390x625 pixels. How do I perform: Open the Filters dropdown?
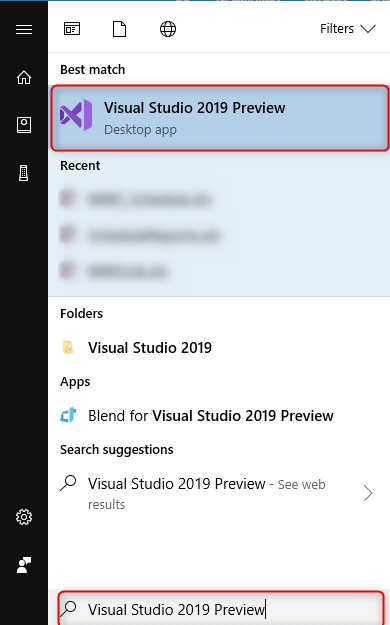tap(348, 29)
